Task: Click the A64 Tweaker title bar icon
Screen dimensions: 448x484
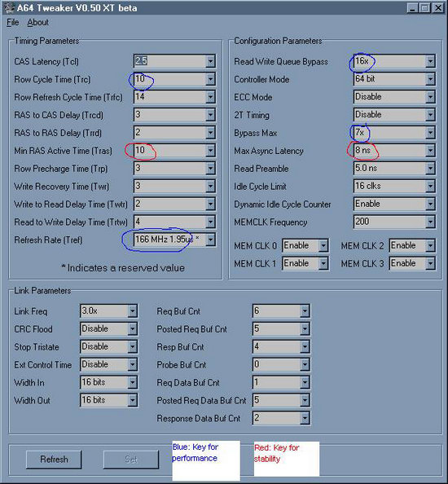Action: [9, 7]
